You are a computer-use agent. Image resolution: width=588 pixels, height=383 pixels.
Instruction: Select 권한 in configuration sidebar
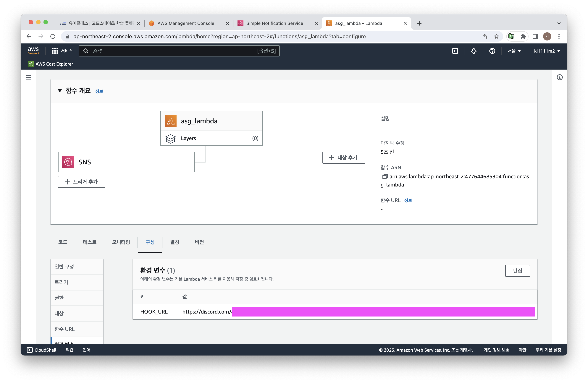(77, 298)
